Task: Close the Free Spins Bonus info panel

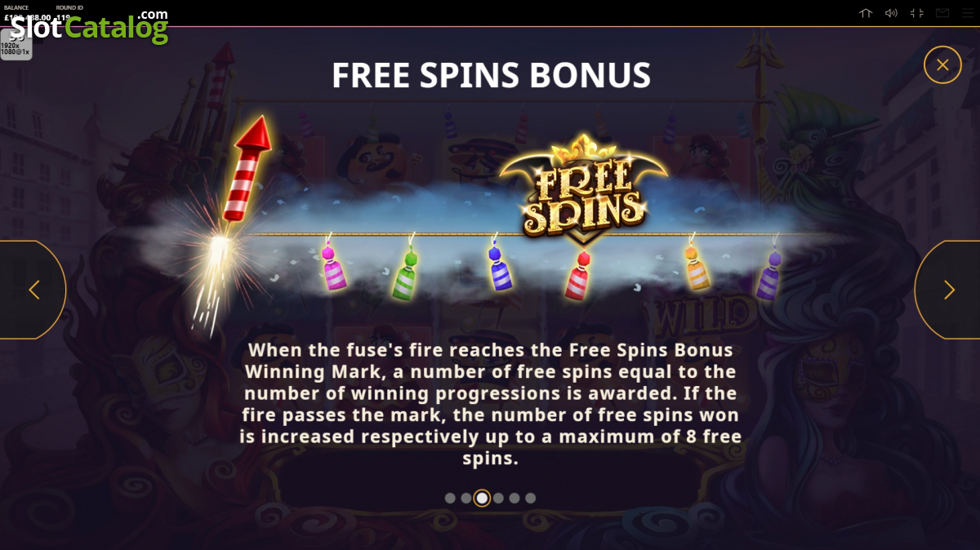Action: (942, 64)
